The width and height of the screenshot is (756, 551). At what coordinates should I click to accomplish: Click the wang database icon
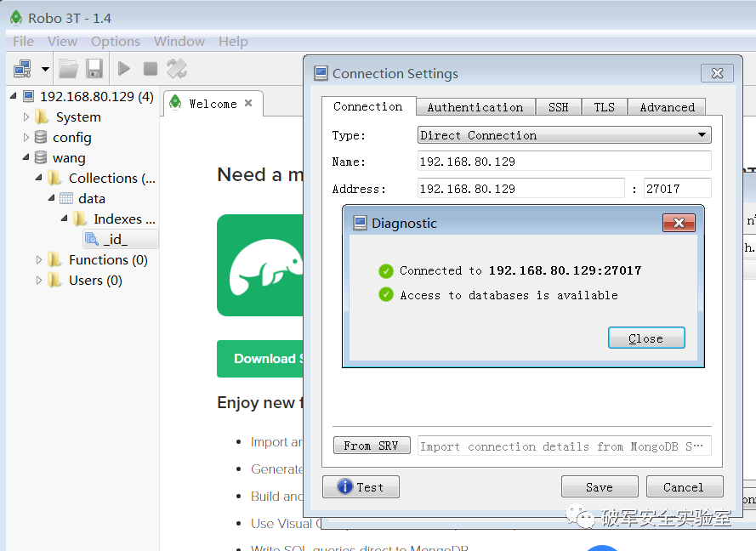click(x=41, y=157)
